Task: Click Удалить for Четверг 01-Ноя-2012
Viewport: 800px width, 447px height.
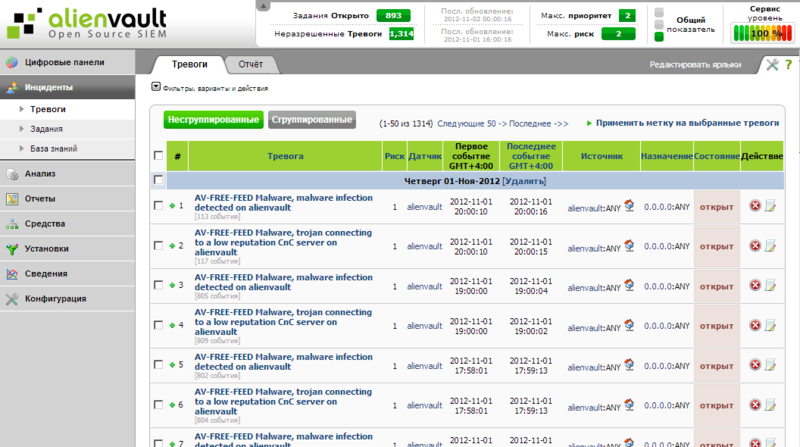Action: 524,181
